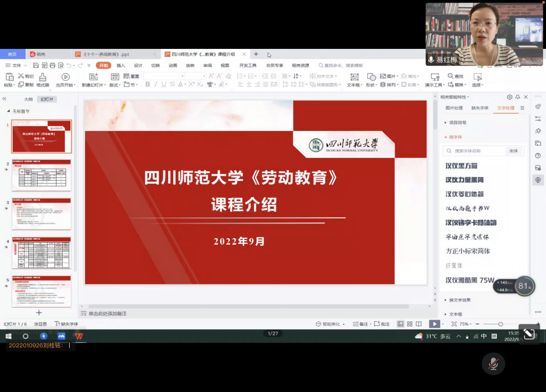Switch to reading view book icon
The width and height of the screenshot is (546, 392).
[x=419, y=324]
